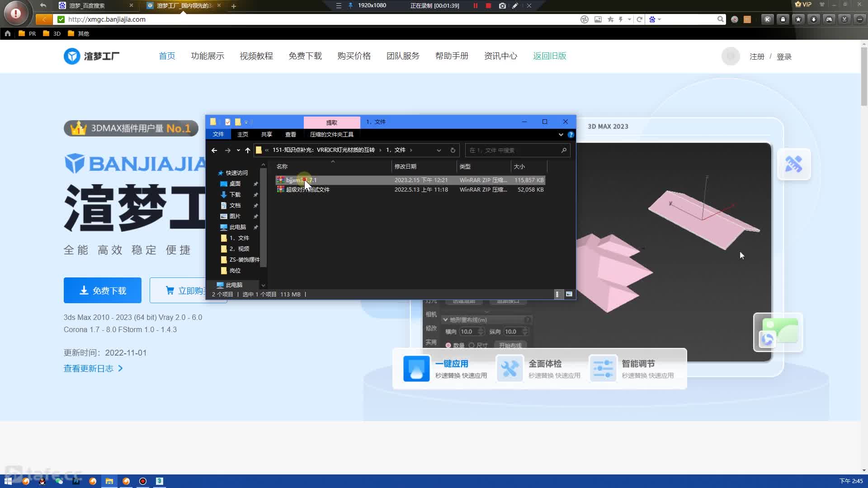Click the 全面体检 feature card
Viewport: 868px width, 488px height.
coord(538,369)
